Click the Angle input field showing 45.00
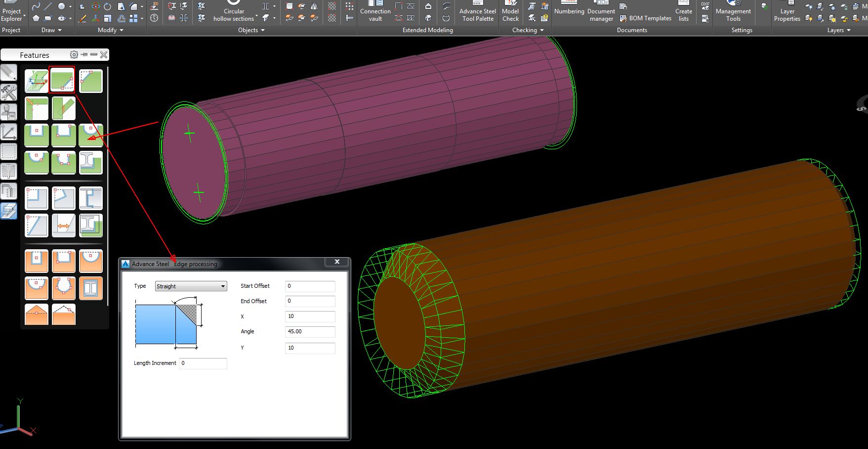 [x=310, y=332]
